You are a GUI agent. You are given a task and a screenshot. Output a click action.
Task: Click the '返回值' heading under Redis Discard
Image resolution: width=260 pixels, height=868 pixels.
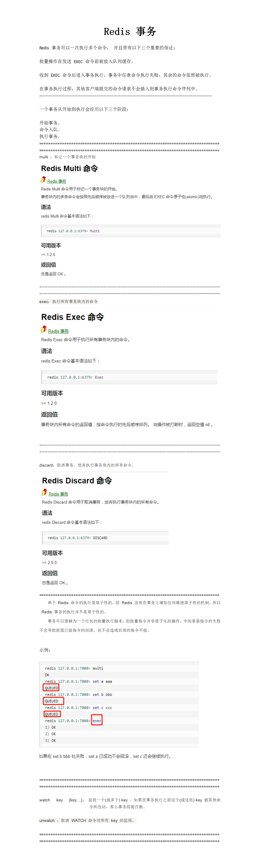tap(49, 573)
